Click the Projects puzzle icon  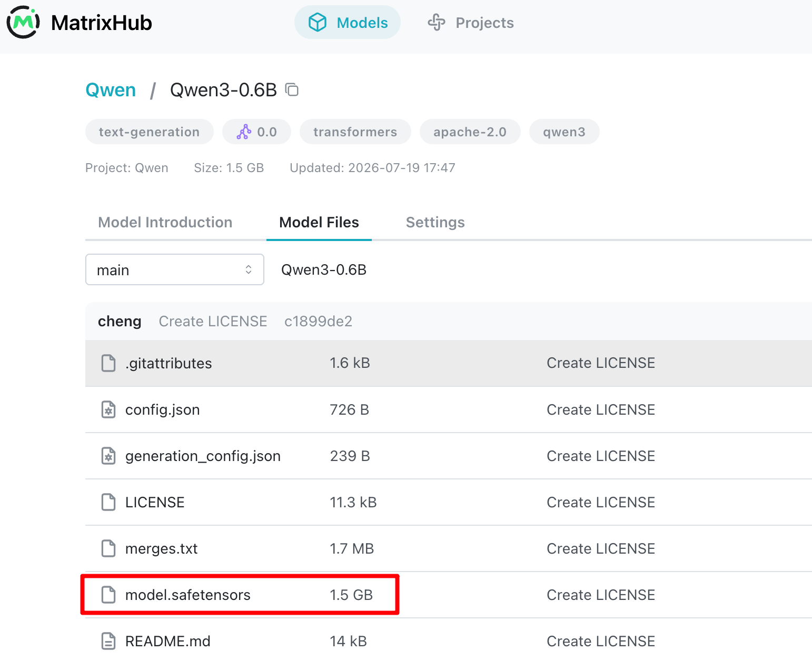click(x=437, y=23)
